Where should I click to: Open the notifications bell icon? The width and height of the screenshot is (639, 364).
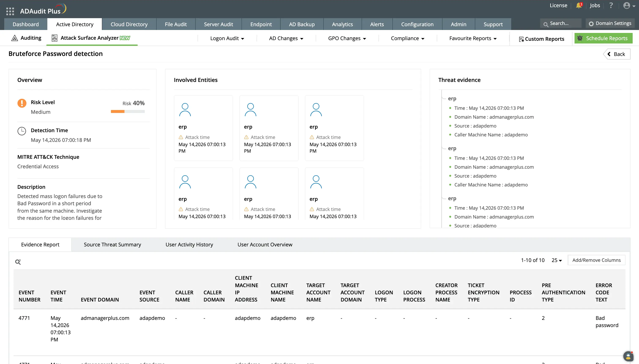[579, 5]
